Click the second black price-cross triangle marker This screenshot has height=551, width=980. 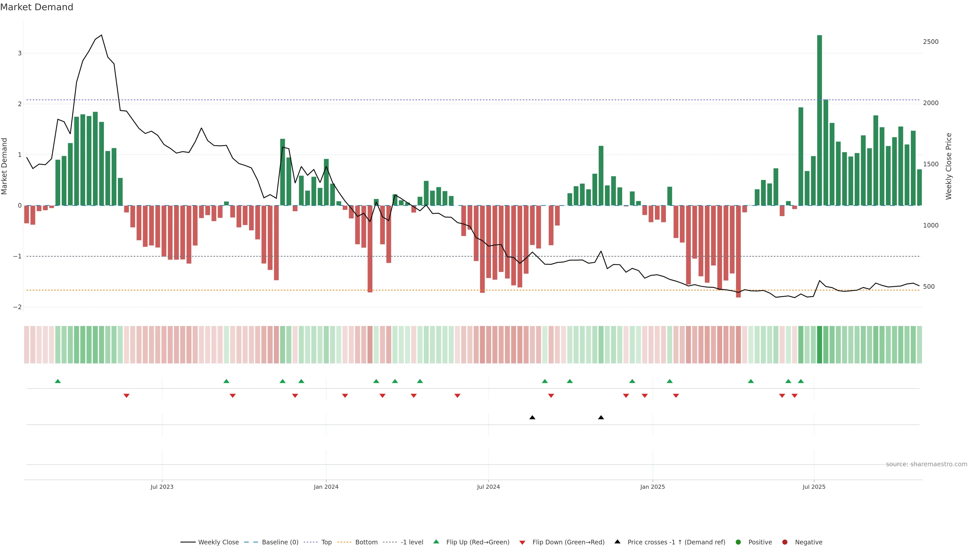(x=601, y=418)
